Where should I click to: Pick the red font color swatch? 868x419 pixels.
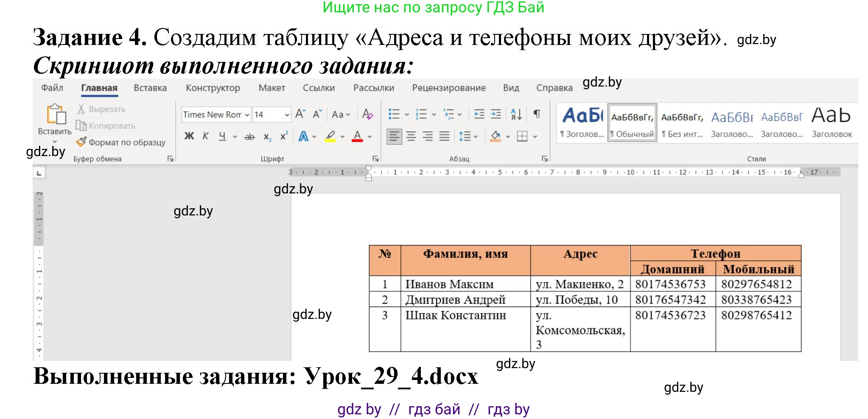click(358, 137)
